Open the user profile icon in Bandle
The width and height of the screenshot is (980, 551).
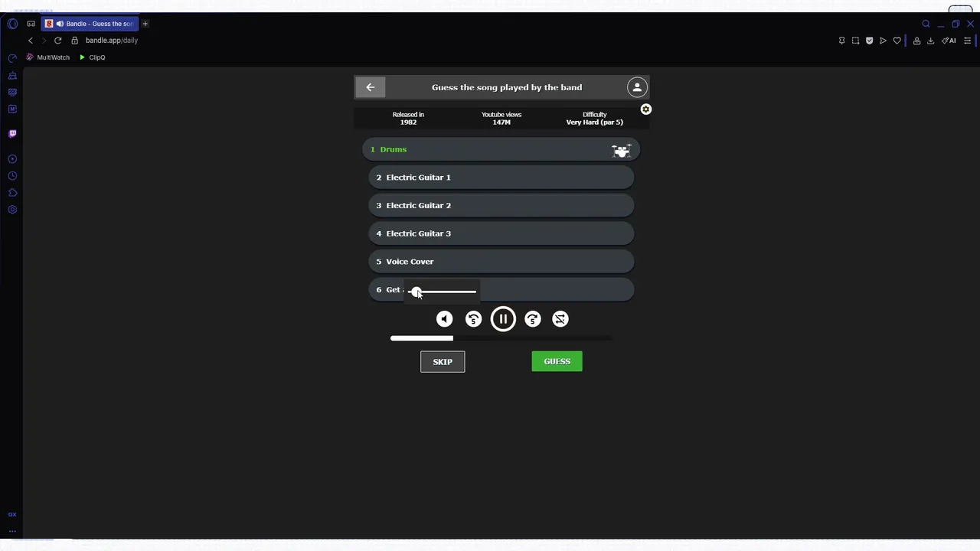637,87
